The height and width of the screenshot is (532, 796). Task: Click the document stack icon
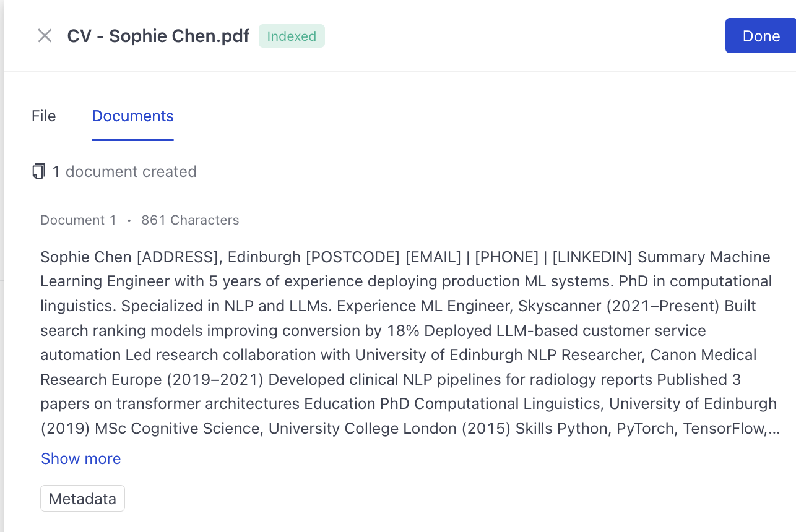39,171
